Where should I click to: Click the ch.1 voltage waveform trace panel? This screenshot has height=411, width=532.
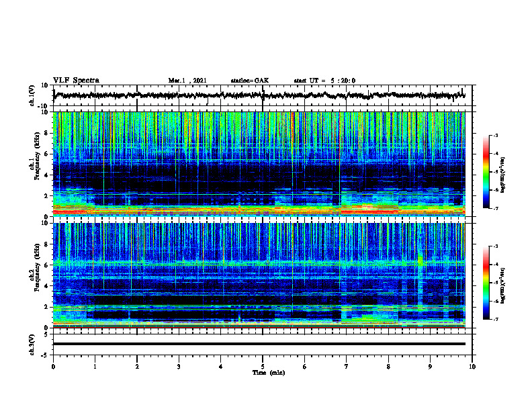(x=263, y=95)
